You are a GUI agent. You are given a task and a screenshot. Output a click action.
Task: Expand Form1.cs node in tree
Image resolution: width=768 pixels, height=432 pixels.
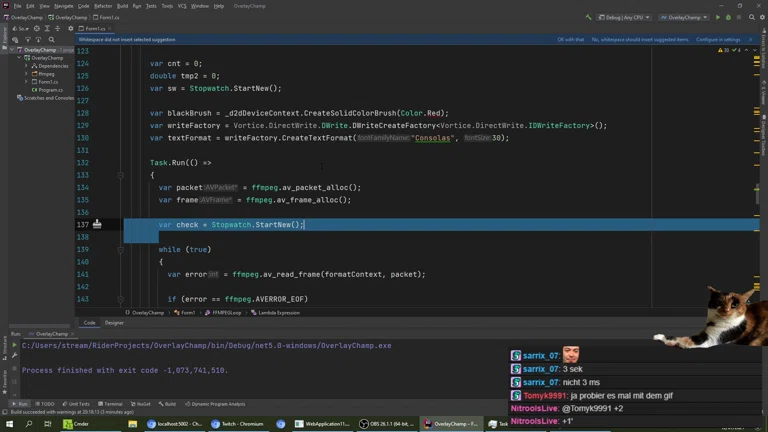26,82
